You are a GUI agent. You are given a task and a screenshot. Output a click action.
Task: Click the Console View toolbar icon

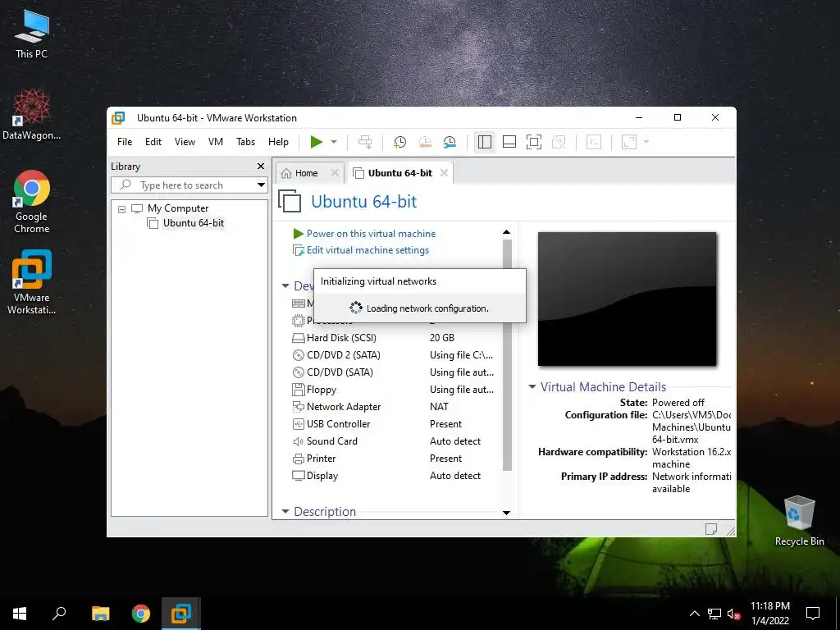(594, 142)
